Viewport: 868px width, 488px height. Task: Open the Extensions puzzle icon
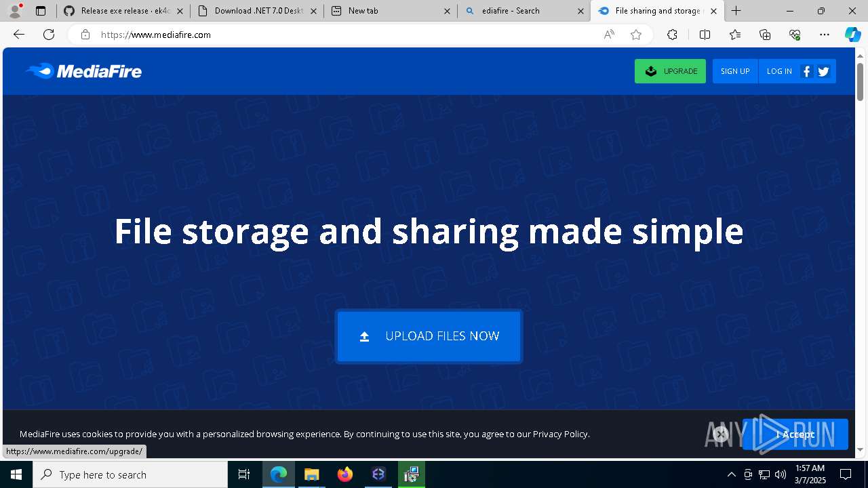672,35
